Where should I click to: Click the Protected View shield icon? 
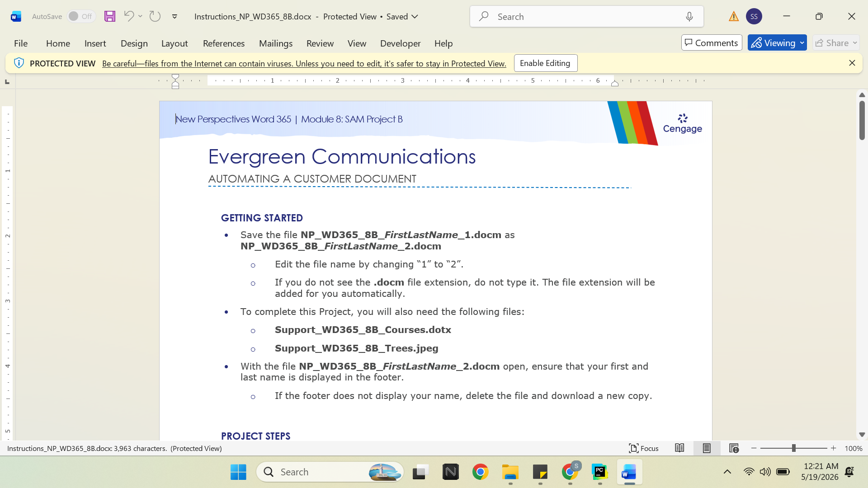point(19,63)
